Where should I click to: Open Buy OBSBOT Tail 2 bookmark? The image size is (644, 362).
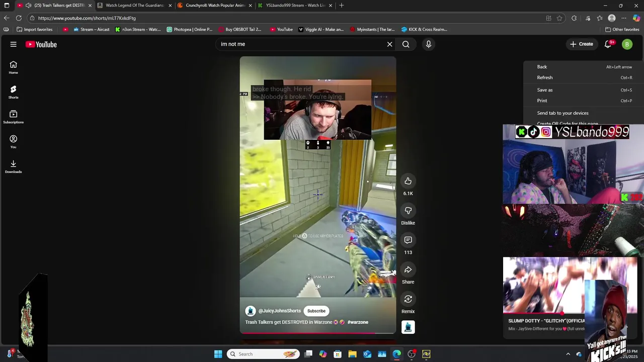239,30
